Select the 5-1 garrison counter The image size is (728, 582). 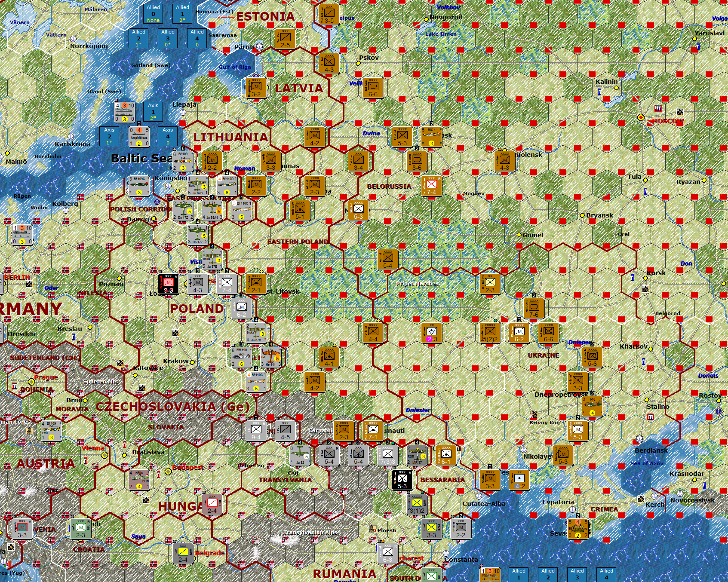(x=300, y=210)
